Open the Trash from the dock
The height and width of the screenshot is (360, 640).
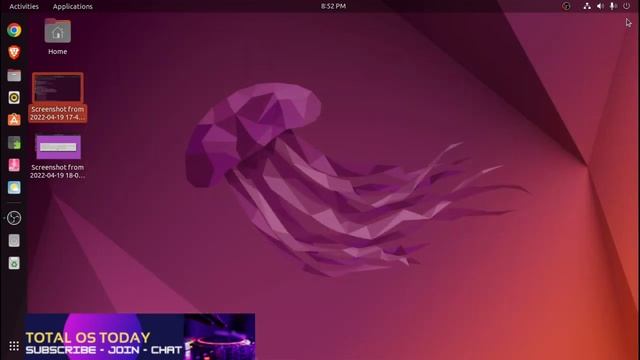pyautogui.click(x=14, y=263)
